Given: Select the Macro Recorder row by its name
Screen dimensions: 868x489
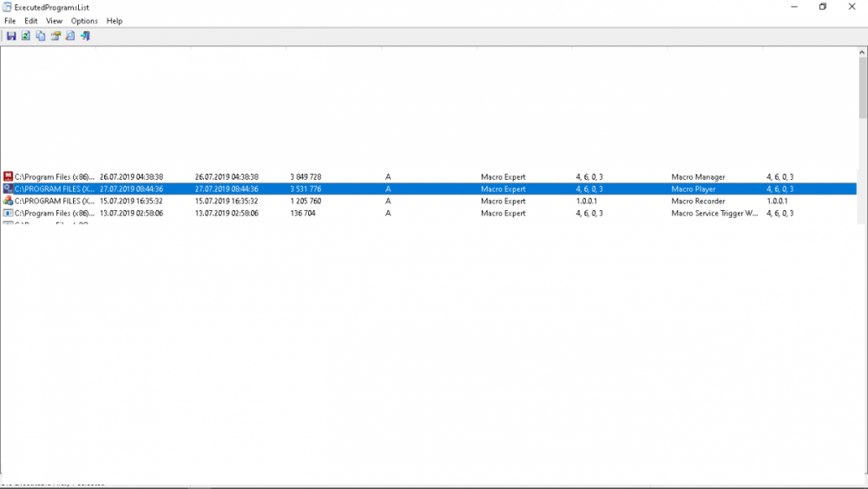Looking at the screenshot, I should (x=697, y=202).
